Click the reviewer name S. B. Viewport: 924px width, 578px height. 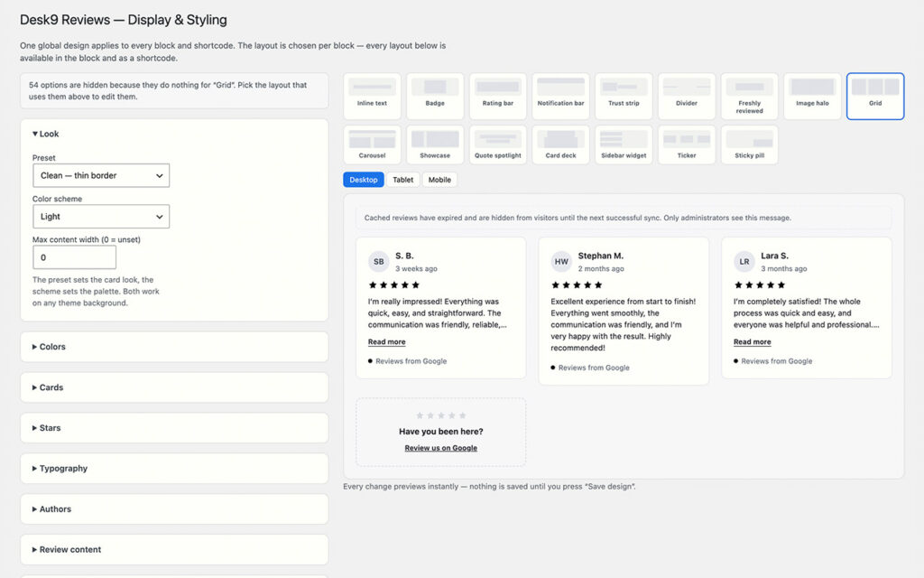[404, 256]
